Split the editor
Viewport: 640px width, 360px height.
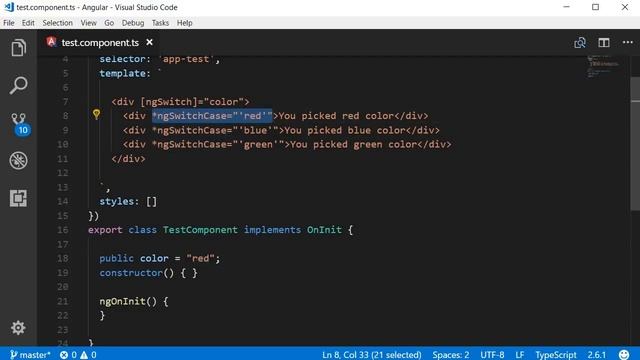pyautogui.click(x=604, y=42)
